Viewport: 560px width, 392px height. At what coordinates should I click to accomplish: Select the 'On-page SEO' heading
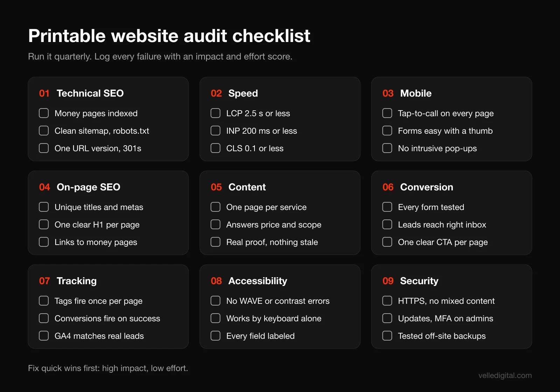click(88, 187)
